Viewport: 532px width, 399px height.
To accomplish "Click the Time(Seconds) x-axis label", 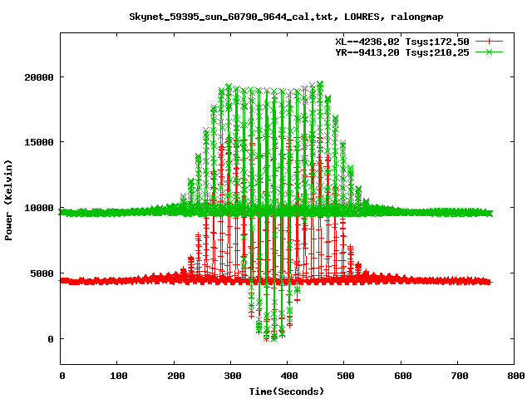I will pos(287,392).
